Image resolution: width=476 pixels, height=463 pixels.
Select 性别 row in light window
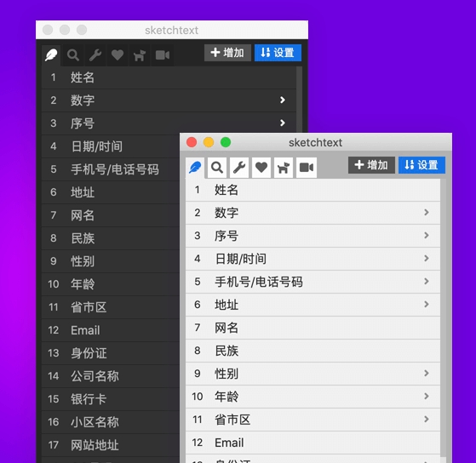point(313,374)
